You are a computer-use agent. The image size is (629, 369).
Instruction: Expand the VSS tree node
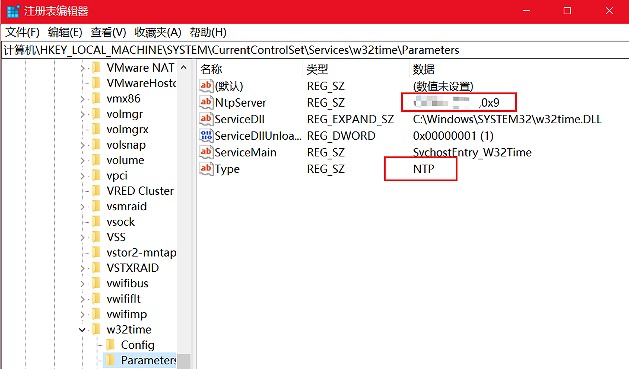(82, 237)
